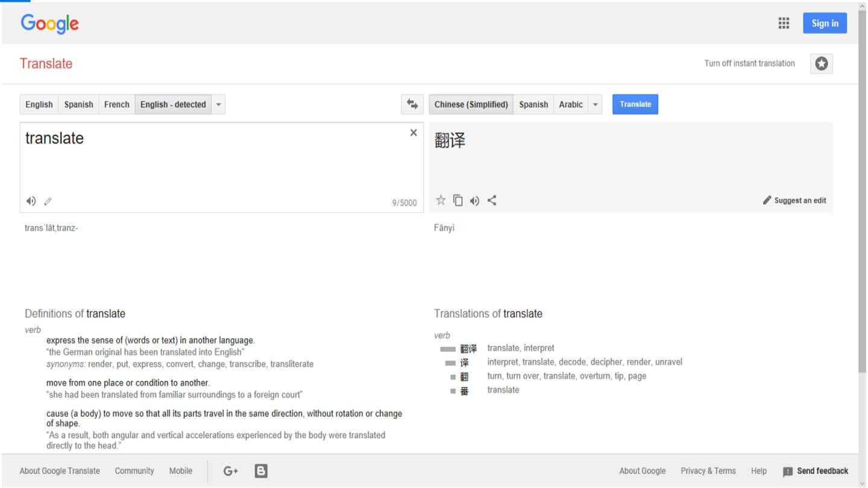This screenshot has width=868, height=488.
Task: Open the Mobile footer link
Action: (181, 471)
